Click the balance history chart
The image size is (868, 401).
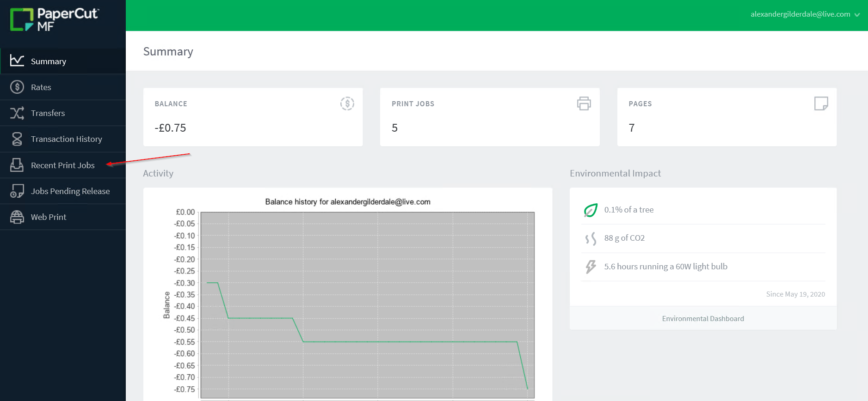(x=367, y=305)
